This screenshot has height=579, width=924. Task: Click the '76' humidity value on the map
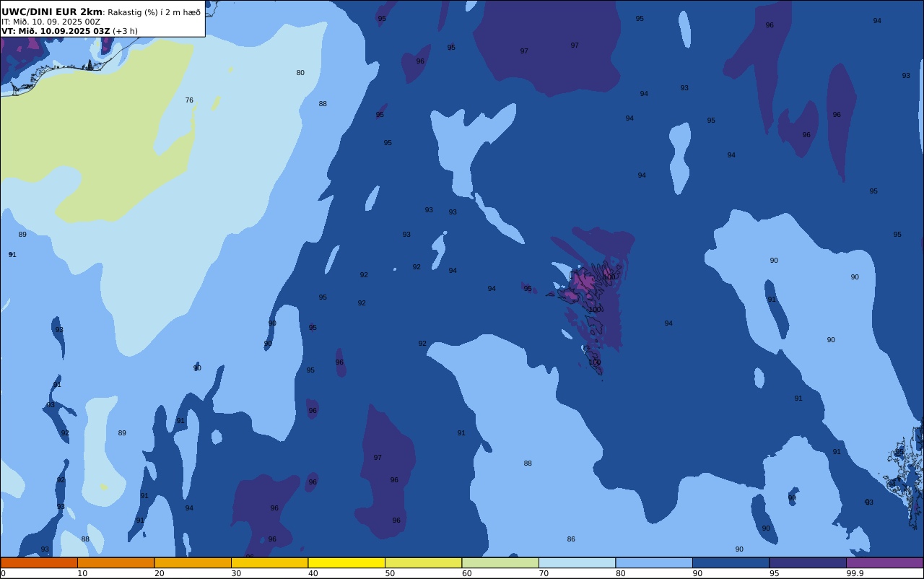(189, 100)
